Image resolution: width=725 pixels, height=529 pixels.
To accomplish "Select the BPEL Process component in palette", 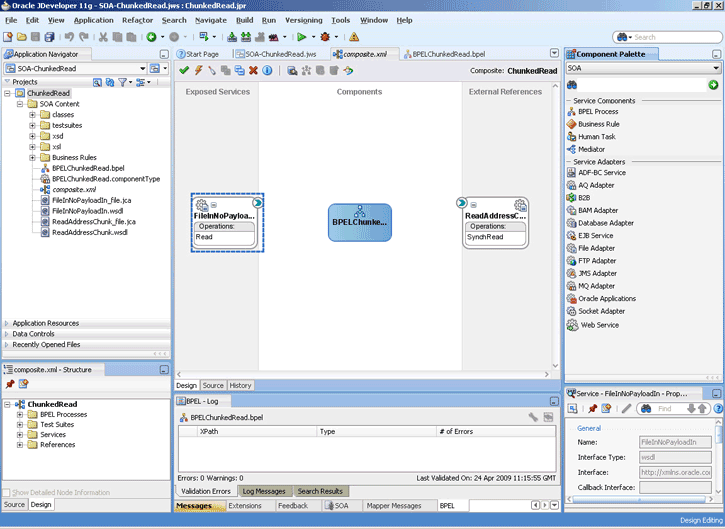I will tap(597, 111).
